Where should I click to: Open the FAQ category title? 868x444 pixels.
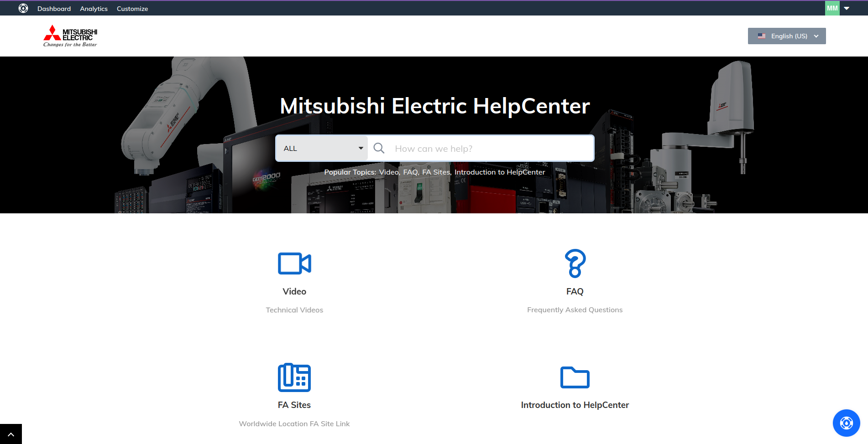click(x=575, y=291)
